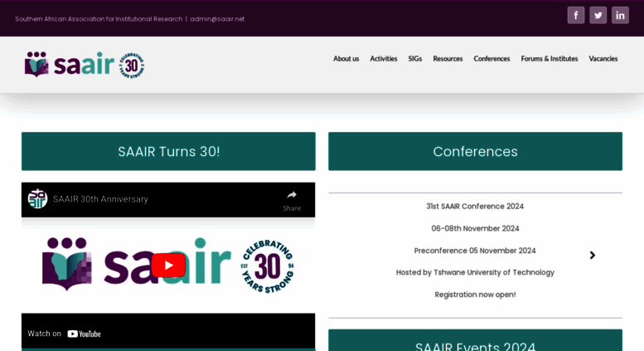Open Watch on YouTube link
644x351 pixels.
point(64,334)
